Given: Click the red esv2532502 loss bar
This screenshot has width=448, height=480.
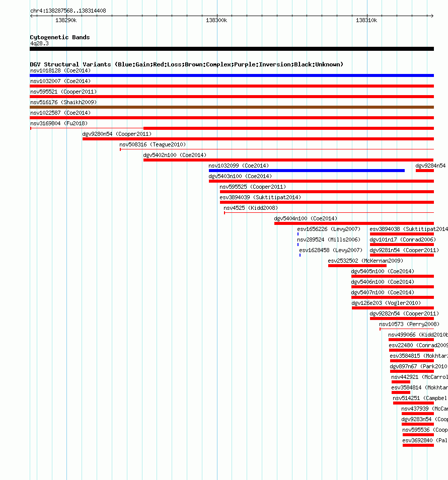Looking at the screenshot, I should click(x=357, y=266).
